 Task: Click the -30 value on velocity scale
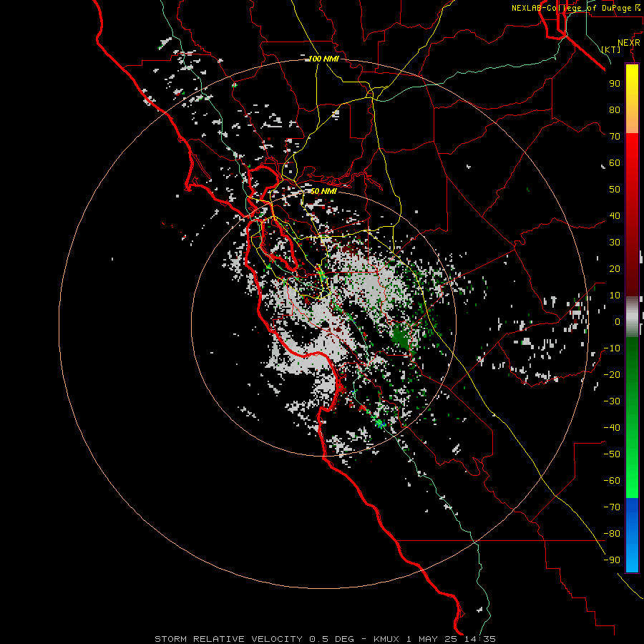click(x=612, y=401)
